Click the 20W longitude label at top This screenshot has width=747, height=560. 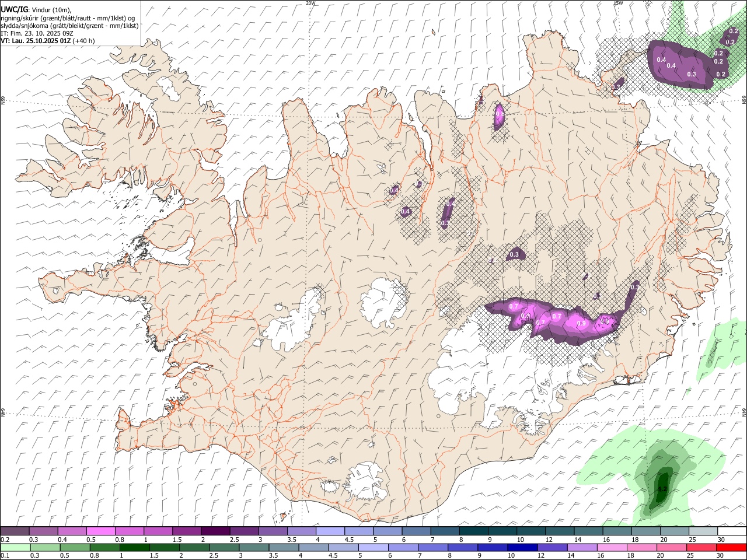click(310, 3)
